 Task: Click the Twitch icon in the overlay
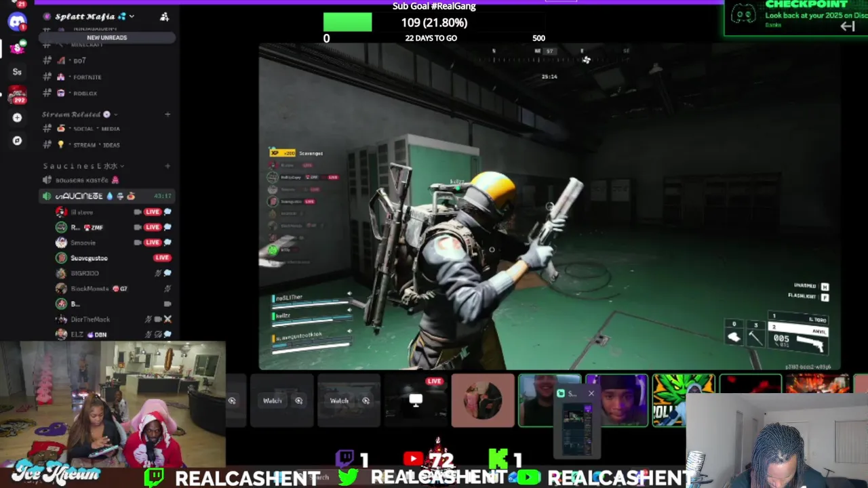[345, 460]
